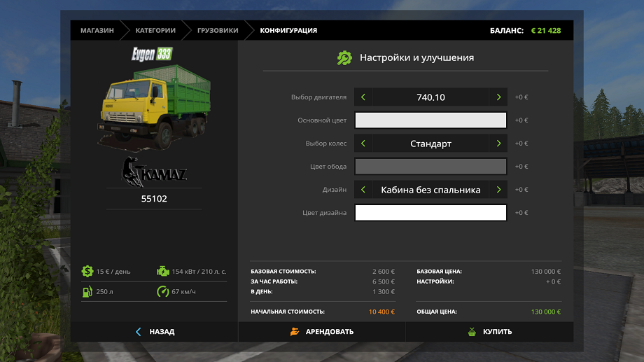
Task: Click the daily upkeep cost money icon
Action: click(87, 271)
